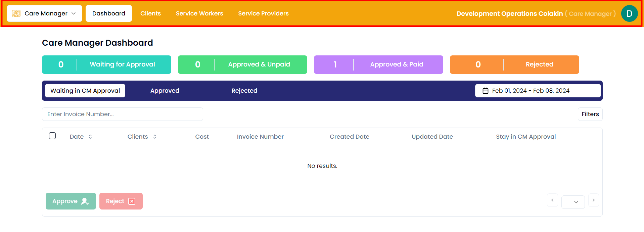644x232 pixels.
Task: Open the Clients menu item
Action: click(150, 13)
